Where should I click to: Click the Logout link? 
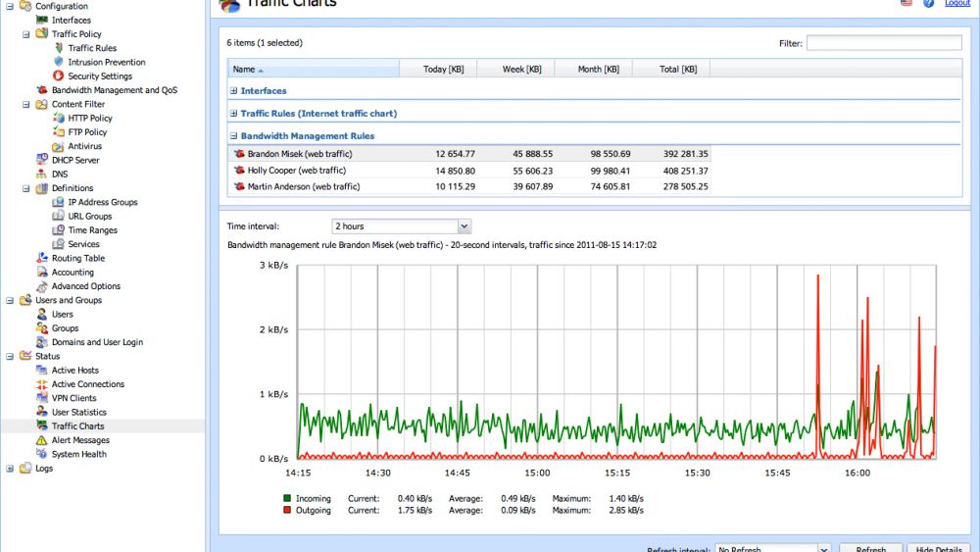point(956,4)
